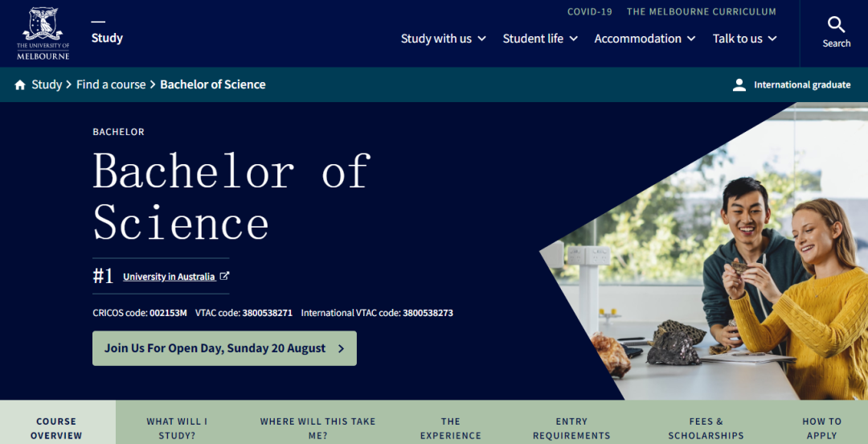Image resolution: width=868 pixels, height=444 pixels.
Task: Go to the Fees & Scholarships tab
Action: coord(706,428)
